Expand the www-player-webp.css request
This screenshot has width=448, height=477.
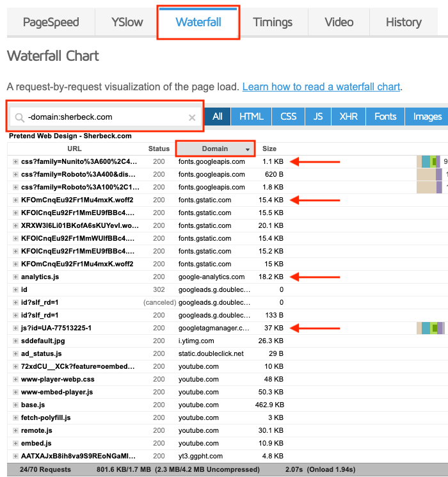[x=15, y=379]
